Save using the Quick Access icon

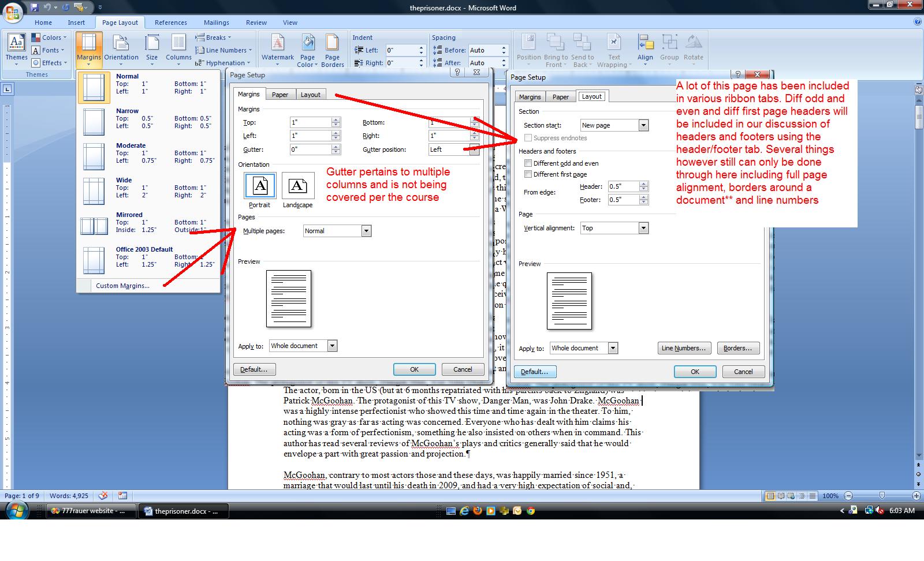click(x=35, y=8)
